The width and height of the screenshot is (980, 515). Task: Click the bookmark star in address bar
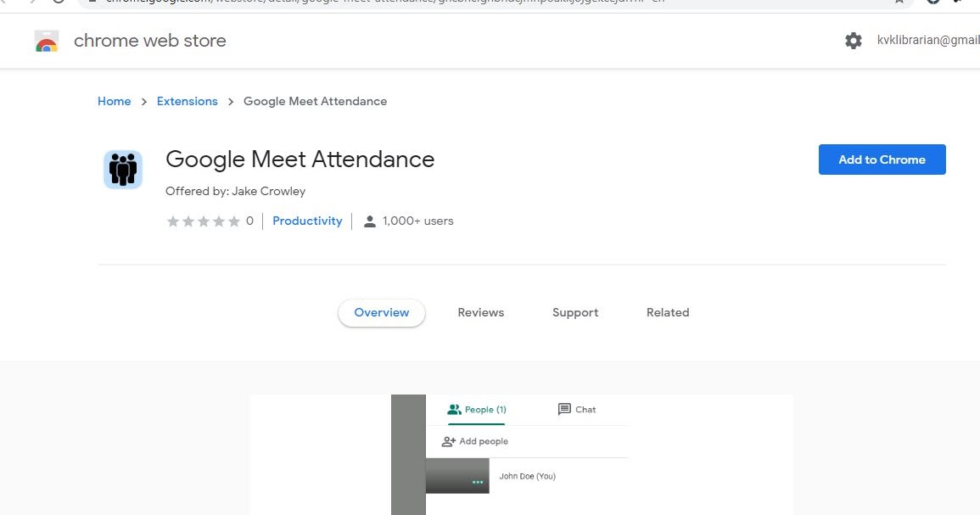tap(899, 2)
